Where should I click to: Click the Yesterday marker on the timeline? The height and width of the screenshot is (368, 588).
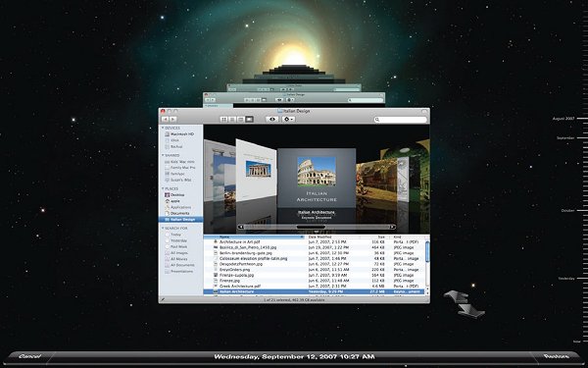click(566, 279)
